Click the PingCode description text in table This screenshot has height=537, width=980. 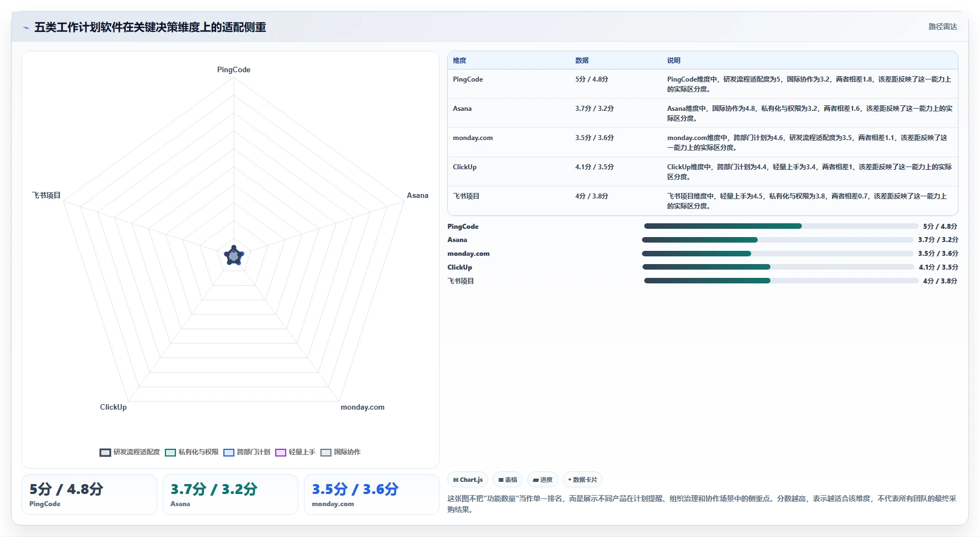(x=809, y=84)
